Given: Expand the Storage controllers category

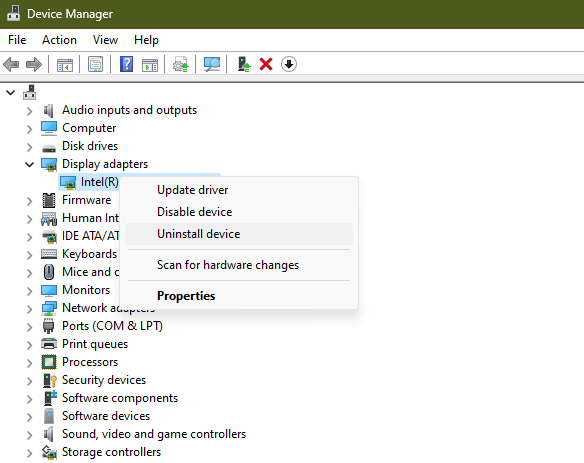Looking at the screenshot, I should 29,453.
